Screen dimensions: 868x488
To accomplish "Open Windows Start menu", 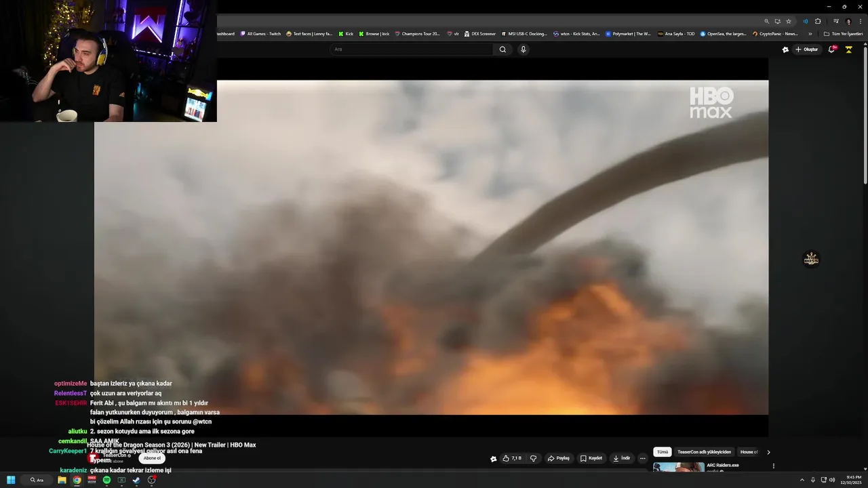I will click(x=11, y=480).
